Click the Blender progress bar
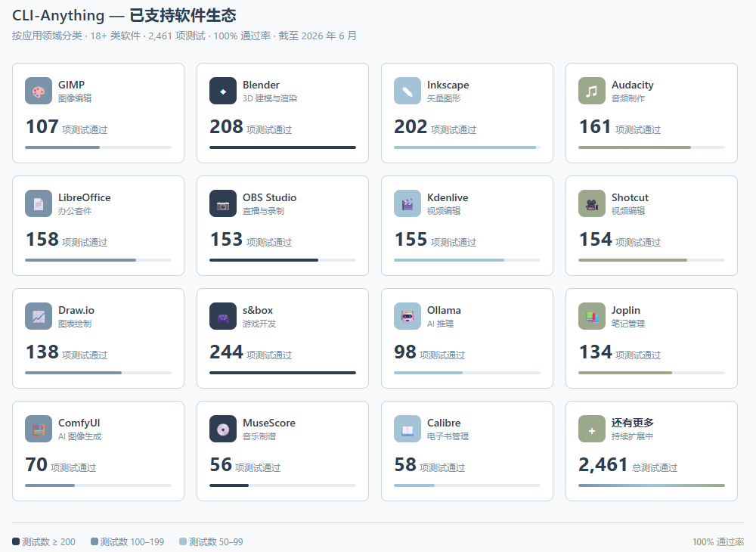756x552 pixels. [x=283, y=147]
